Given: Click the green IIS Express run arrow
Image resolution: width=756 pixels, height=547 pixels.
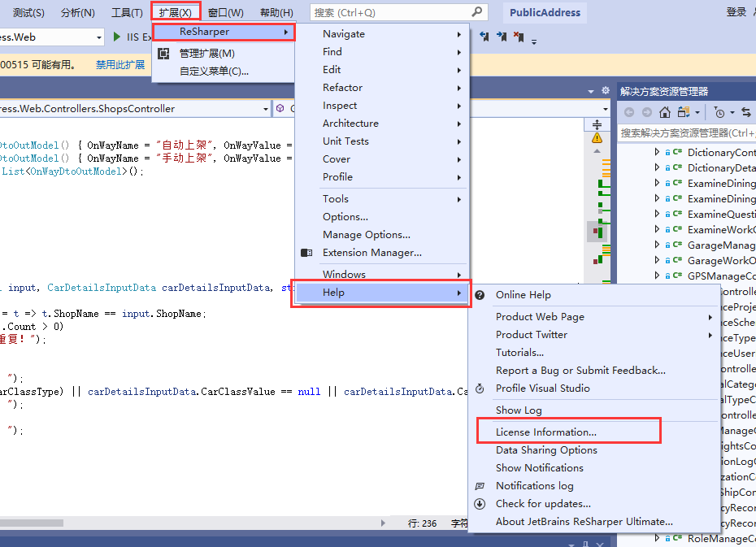Looking at the screenshot, I should click(x=117, y=37).
